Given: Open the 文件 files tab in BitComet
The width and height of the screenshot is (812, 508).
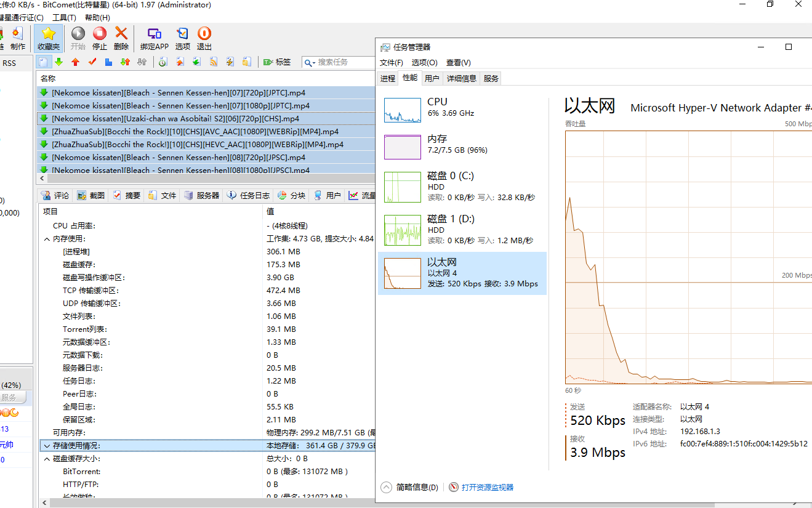Looking at the screenshot, I should 162,195.
